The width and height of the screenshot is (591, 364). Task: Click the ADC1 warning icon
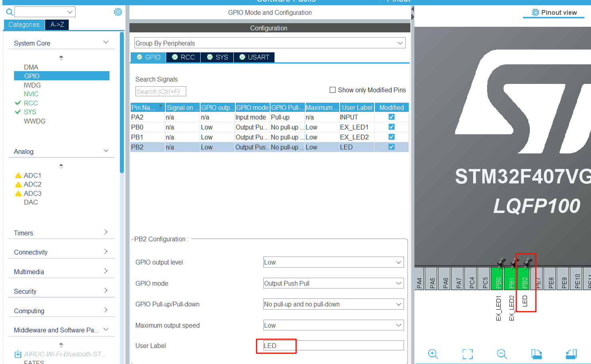[x=18, y=175]
